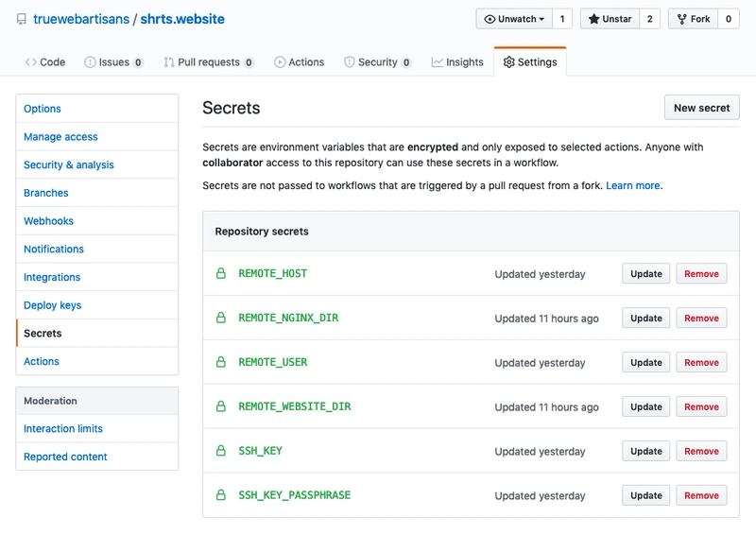Image resolution: width=756 pixels, height=535 pixels.
Task: Open the Actions tab in the repository nav
Action: point(299,62)
